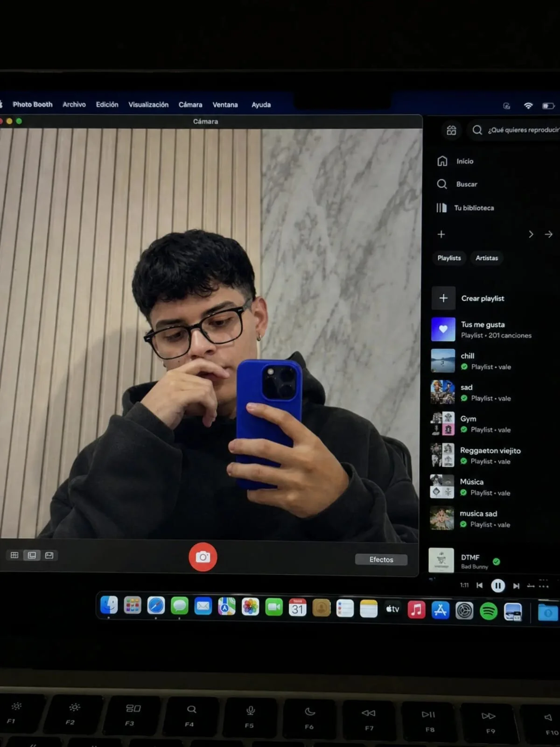The width and height of the screenshot is (560, 747).
Task: Open Buscar in Spotify sidebar
Action: (x=457, y=184)
